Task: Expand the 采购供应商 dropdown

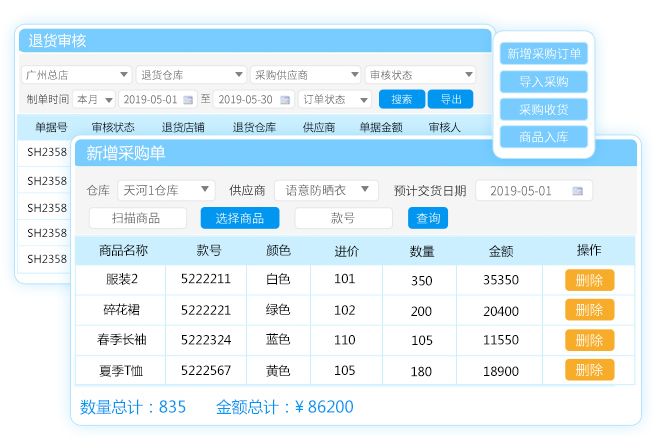Action: point(305,75)
